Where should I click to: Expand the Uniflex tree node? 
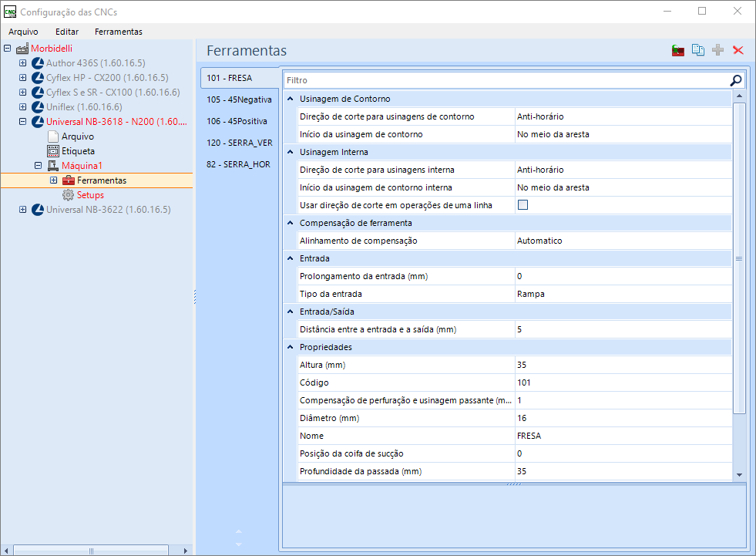[x=22, y=107]
